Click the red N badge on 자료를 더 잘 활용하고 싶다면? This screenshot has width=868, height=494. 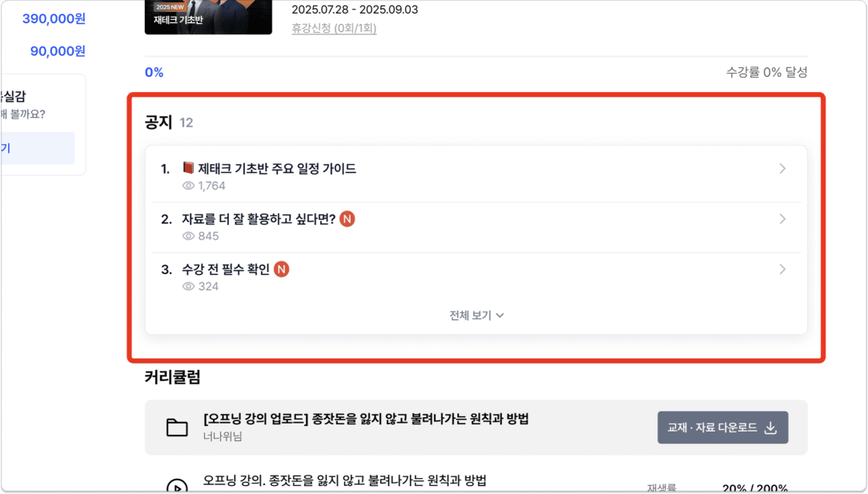[347, 219]
